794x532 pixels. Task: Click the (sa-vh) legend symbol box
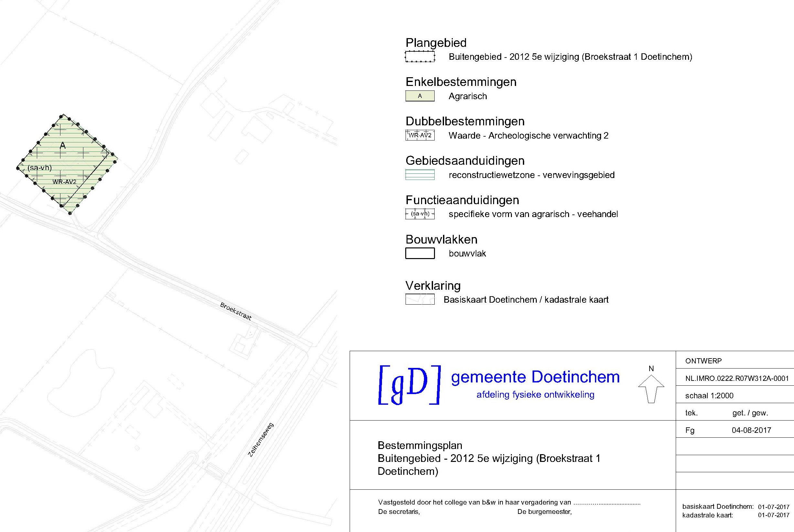pos(420,214)
